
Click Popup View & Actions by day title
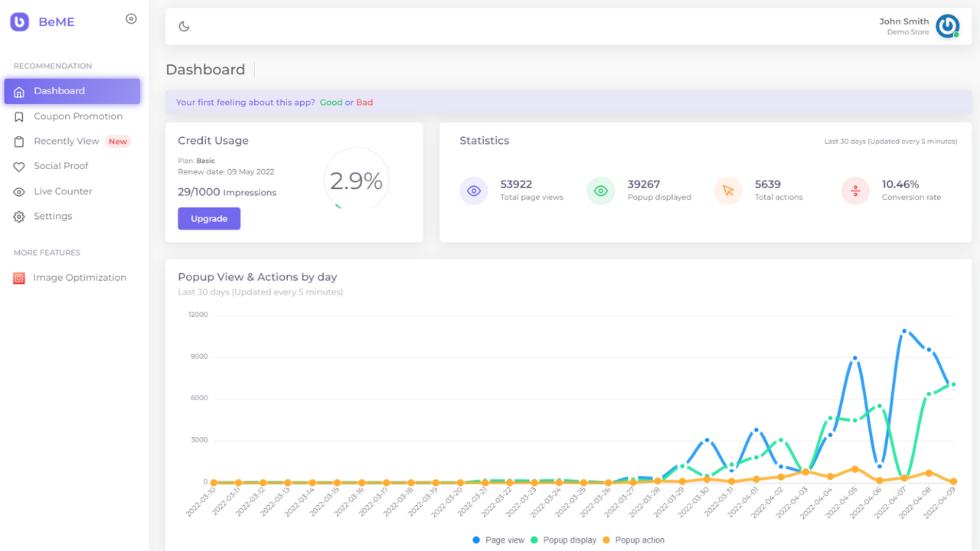(258, 277)
